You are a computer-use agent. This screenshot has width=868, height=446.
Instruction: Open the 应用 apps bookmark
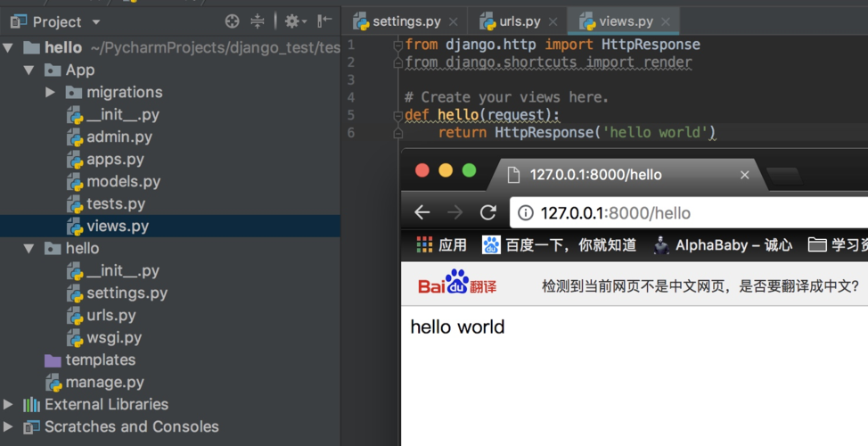[x=442, y=245]
